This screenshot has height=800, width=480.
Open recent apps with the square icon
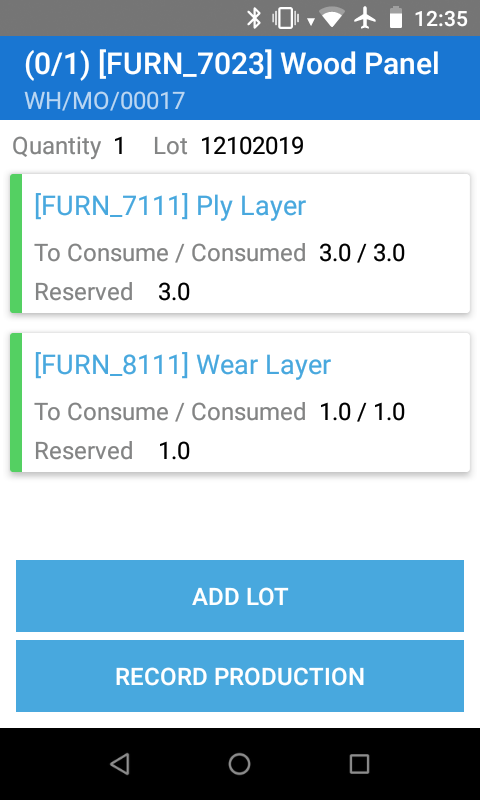359,764
